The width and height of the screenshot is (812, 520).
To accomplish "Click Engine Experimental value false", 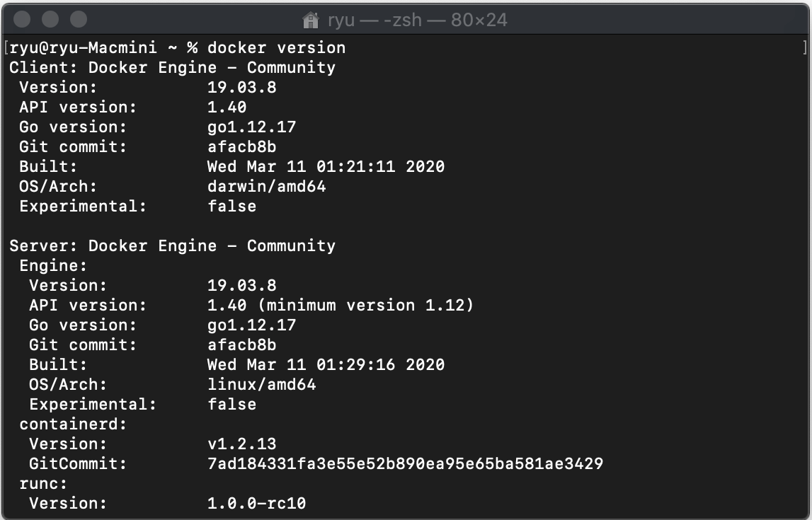I will [232, 405].
